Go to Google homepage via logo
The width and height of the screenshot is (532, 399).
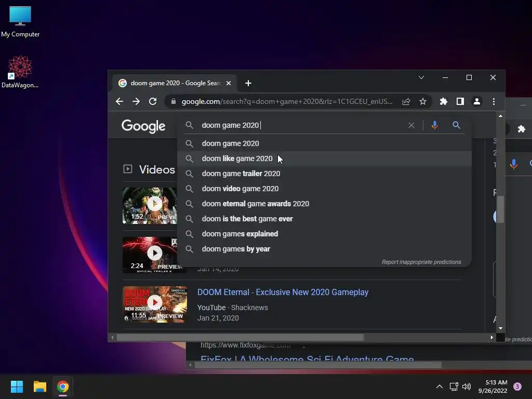[x=143, y=126]
